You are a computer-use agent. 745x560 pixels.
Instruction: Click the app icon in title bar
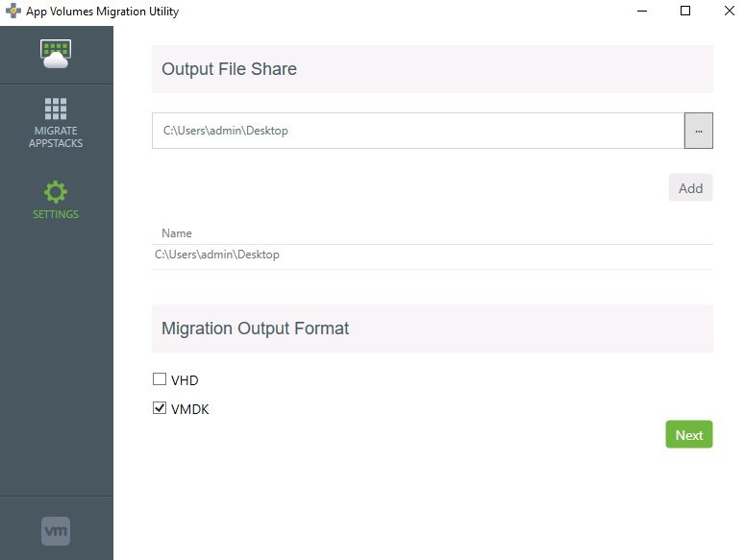point(13,11)
